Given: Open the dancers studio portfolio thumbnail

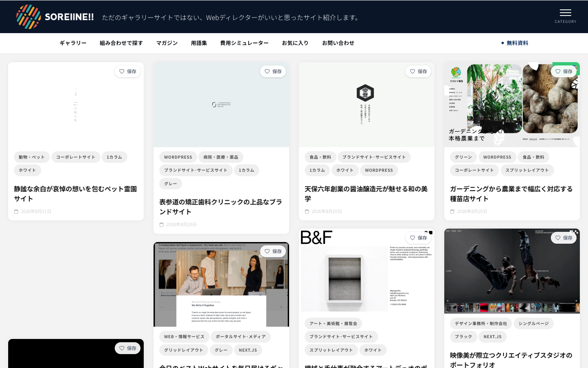Looking at the screenshot, I should 512,271.
